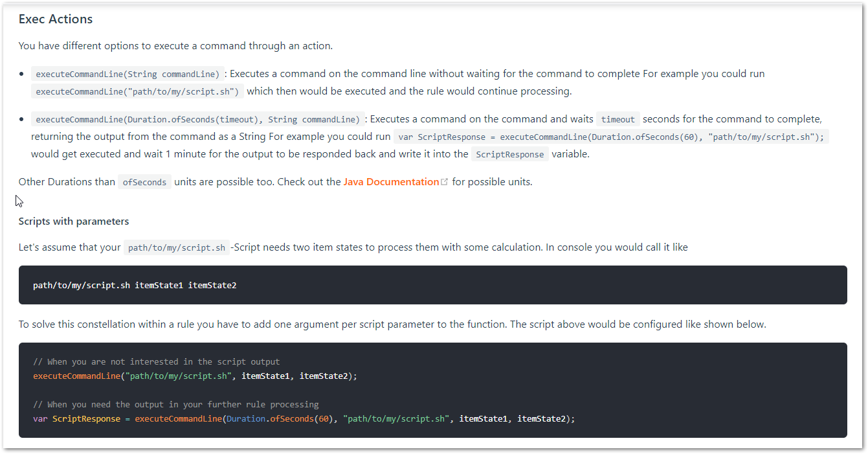This screenshot has height=454, width=868.
Task: Click the Exec Actions heading
Action: click(x=56, y=19)
